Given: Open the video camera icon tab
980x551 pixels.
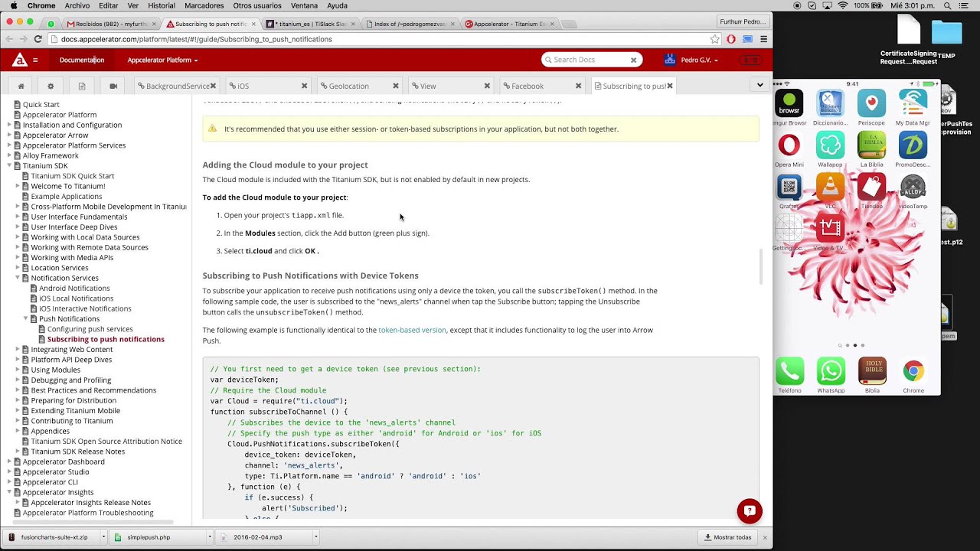Looking at the screenshot, I should [113, 86].
